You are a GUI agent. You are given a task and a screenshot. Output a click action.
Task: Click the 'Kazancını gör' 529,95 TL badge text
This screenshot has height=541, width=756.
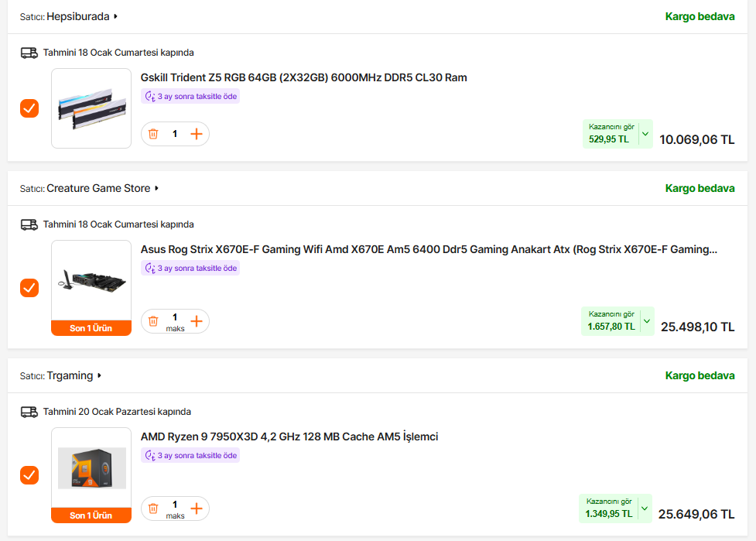(x=611, y=134)
